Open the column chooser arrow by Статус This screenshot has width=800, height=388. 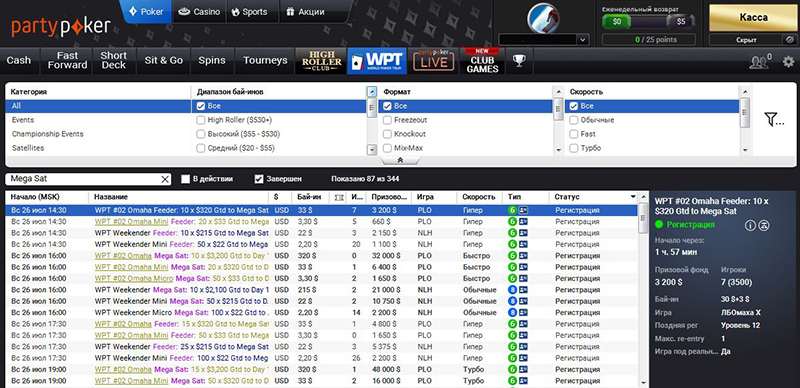[x=633, y=197]
